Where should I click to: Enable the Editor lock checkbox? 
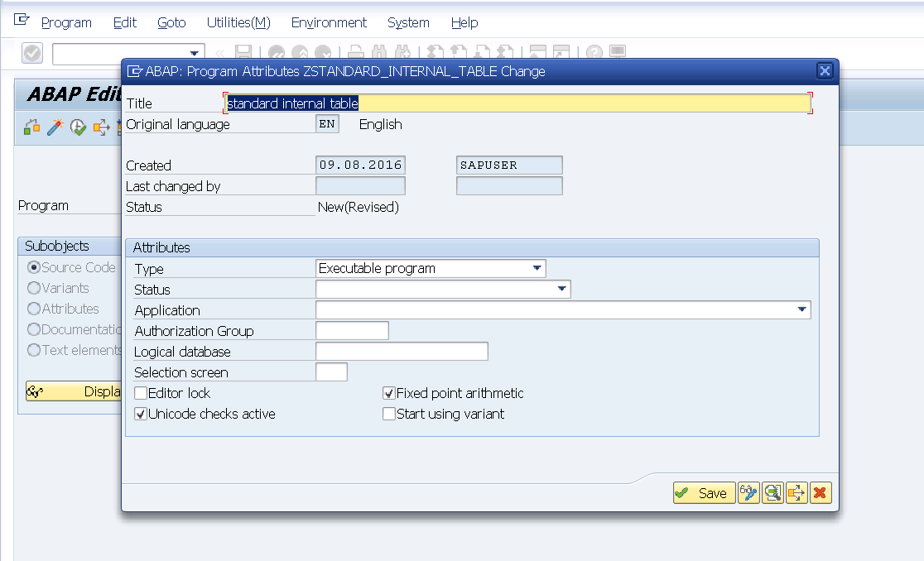[x=141, y=393]
